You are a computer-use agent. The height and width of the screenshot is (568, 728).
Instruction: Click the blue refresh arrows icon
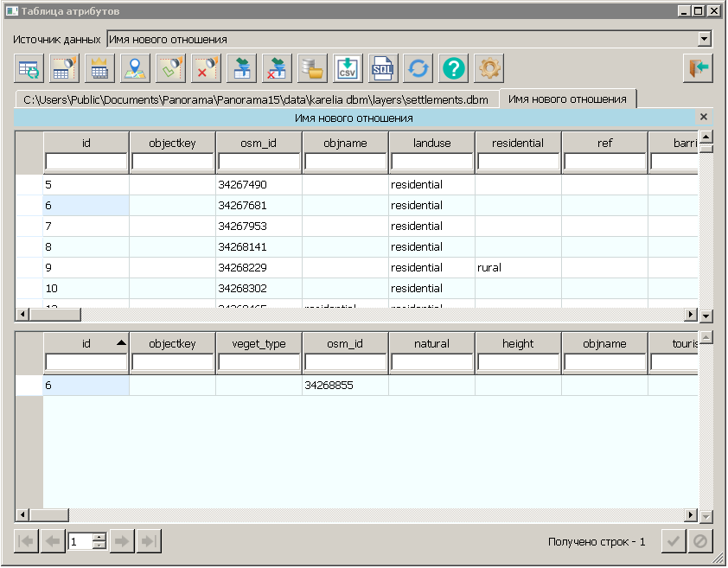coord(418,67)
